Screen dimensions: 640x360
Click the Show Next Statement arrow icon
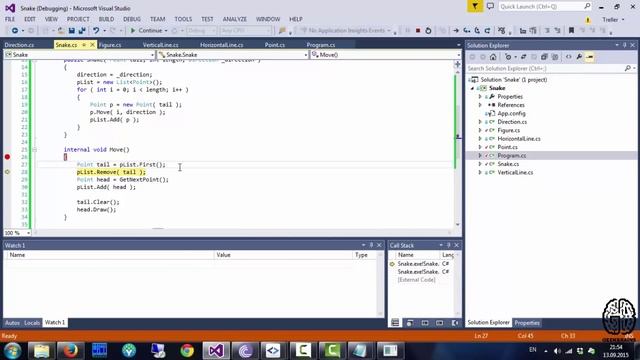(x=456, y=31)
